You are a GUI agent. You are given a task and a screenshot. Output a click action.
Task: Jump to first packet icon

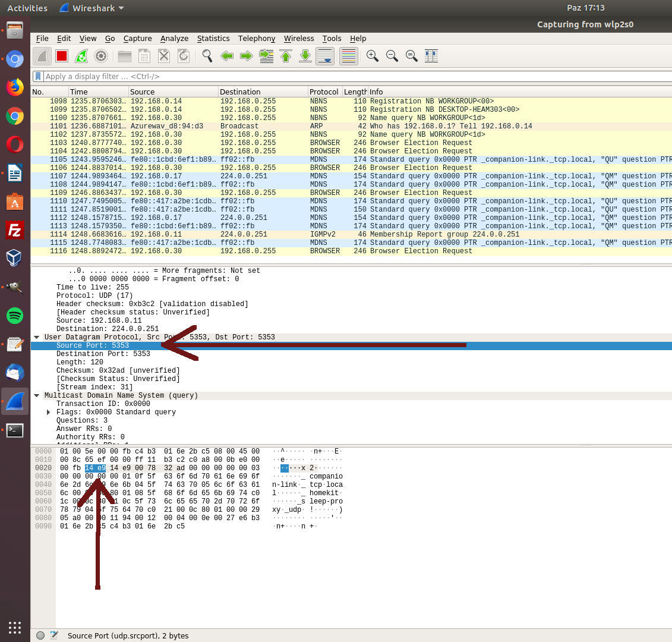286,56
